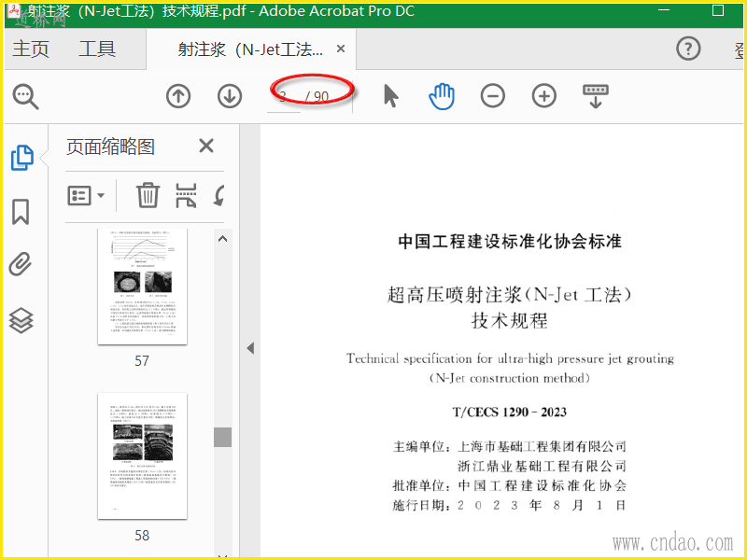The height and width of the screenshot is (560, 747).
Task: Activate the hand pan tool
Action: (442, 96)
